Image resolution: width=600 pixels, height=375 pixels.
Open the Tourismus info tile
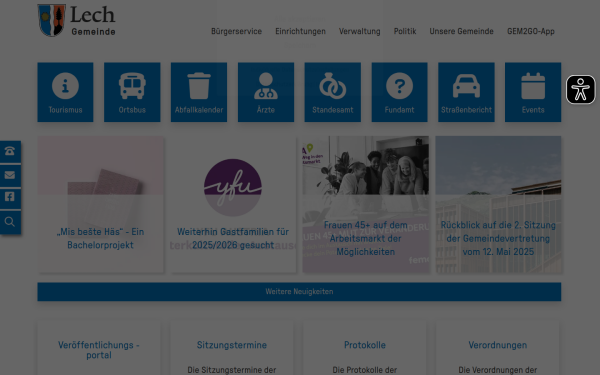65,92
